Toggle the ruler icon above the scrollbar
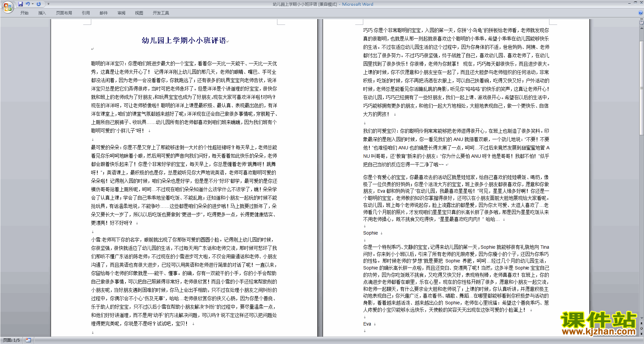The height and width of the screenshot is (344, 644). tap(641, 23)
